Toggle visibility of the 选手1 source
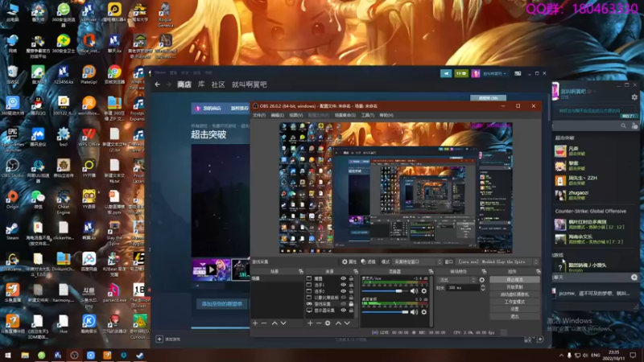644x362 pixels. [343, 285]
